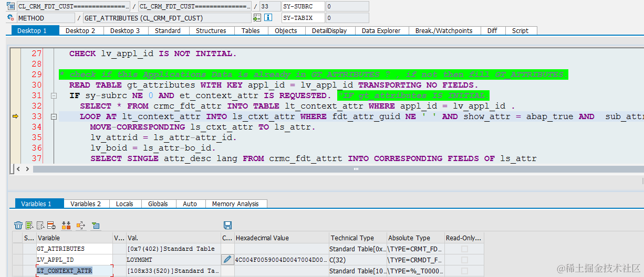
Task: Toggle Read-Only checkbox for LV_APPL_ID
Action: 464,260
